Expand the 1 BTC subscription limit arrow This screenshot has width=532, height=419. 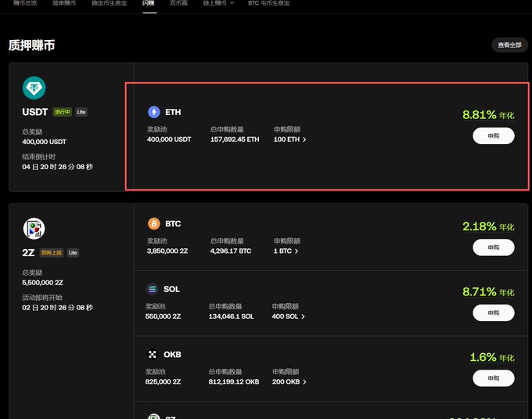coord(297,251)
